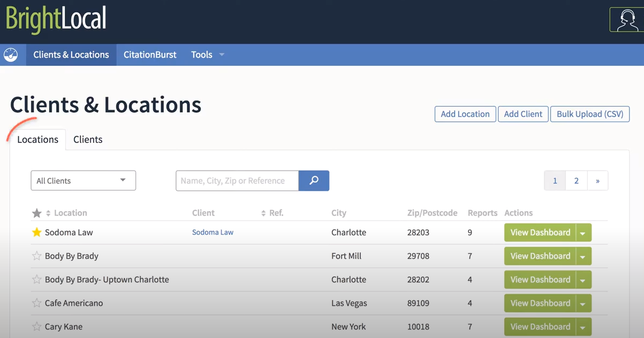
Task: Click the Cary Kane location name
Action: [x=64, y=326]
